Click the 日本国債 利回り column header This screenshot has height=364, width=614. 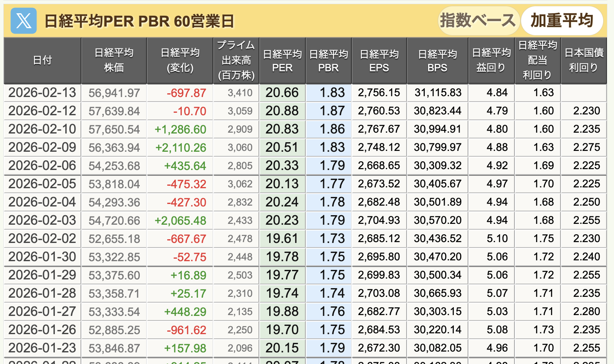click(x=584, y=61)
